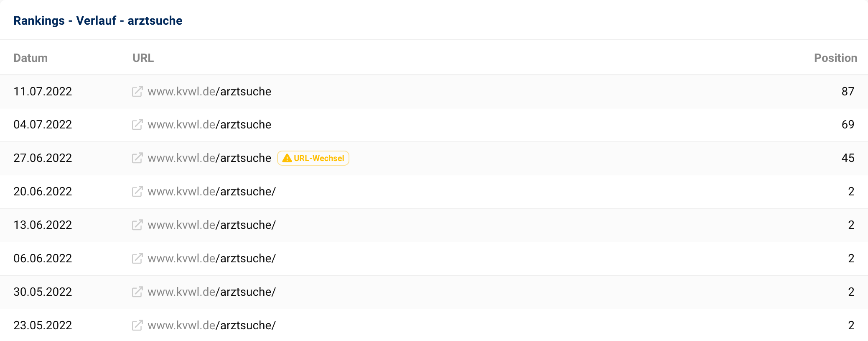Select the date 27.06.2022 cell
Viewport: 868px width, 341px height.
tap(43, 158)
